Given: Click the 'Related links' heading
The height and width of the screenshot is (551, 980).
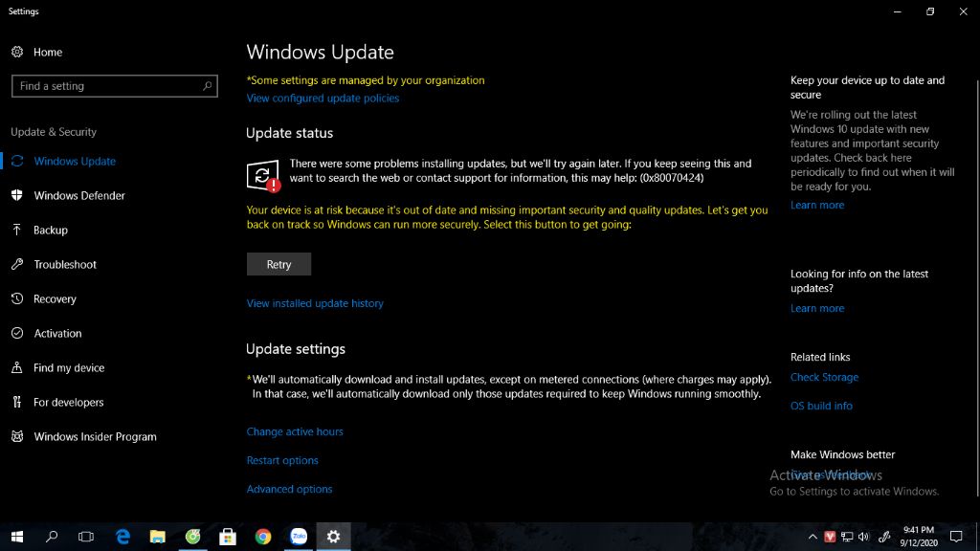Looking at the screenshot, I should pos(820,357).
